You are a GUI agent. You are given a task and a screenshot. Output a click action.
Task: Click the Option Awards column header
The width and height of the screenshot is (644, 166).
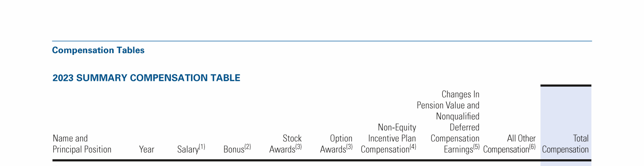click(336, 144)
